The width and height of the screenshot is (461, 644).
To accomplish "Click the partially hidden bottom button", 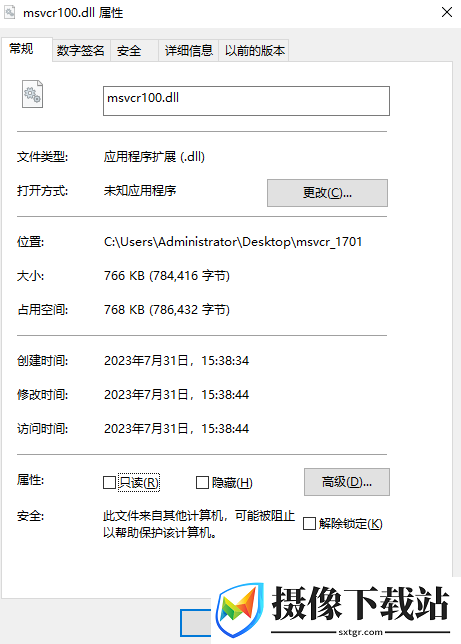I will [196, 623].
